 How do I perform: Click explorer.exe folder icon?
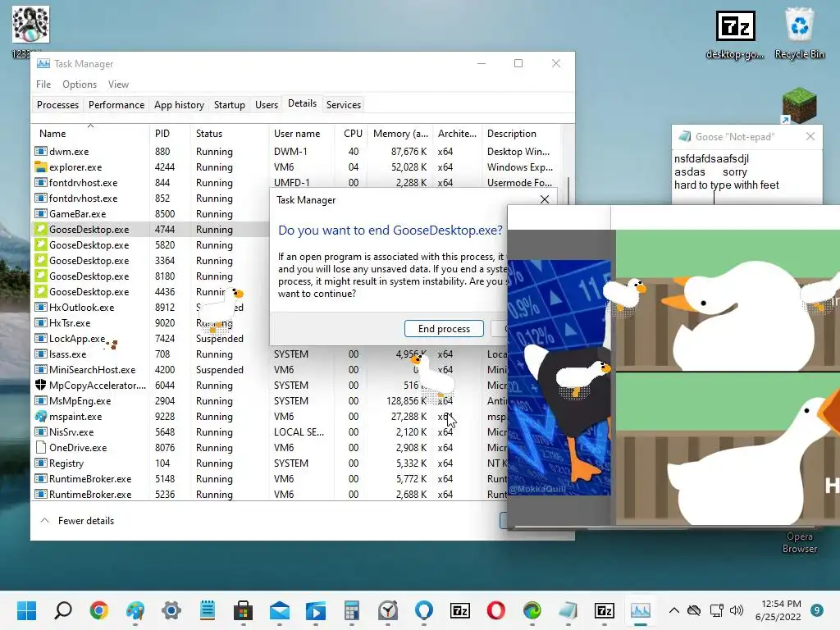[x=41, y=167]
